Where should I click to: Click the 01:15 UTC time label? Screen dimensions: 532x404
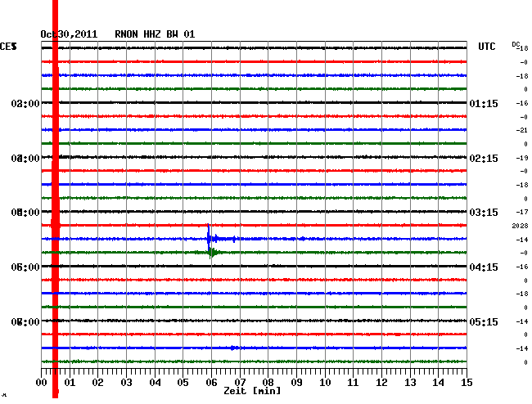click(x=484, y=103)
